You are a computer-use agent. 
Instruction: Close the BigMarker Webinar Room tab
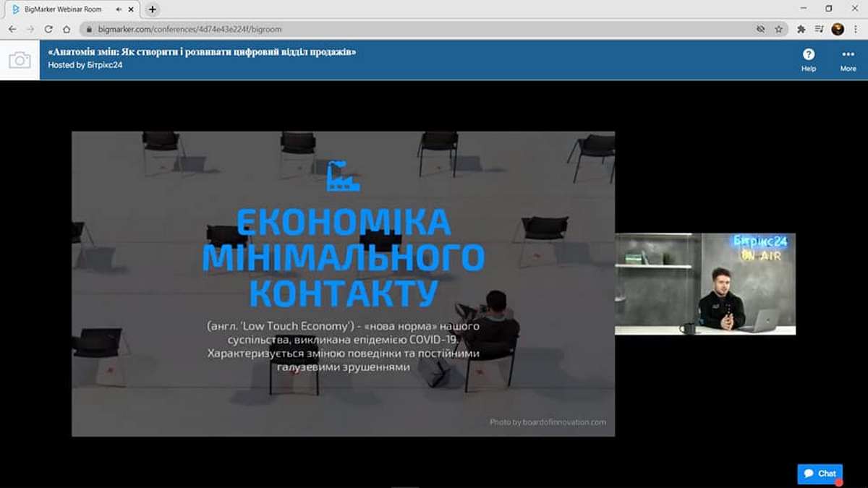(130, 9)
